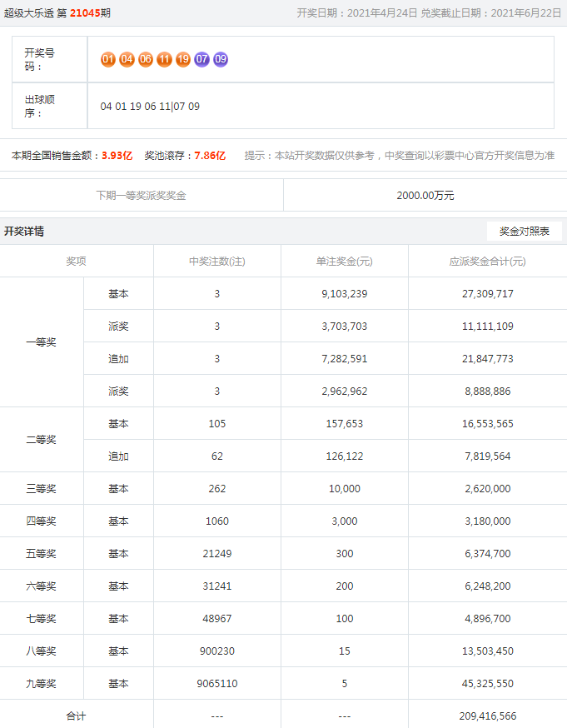Screen dimensions: 567x728
Task: Click the 单注奖金(元) column header
Action: pyautogui.click(x=345, y=262)
